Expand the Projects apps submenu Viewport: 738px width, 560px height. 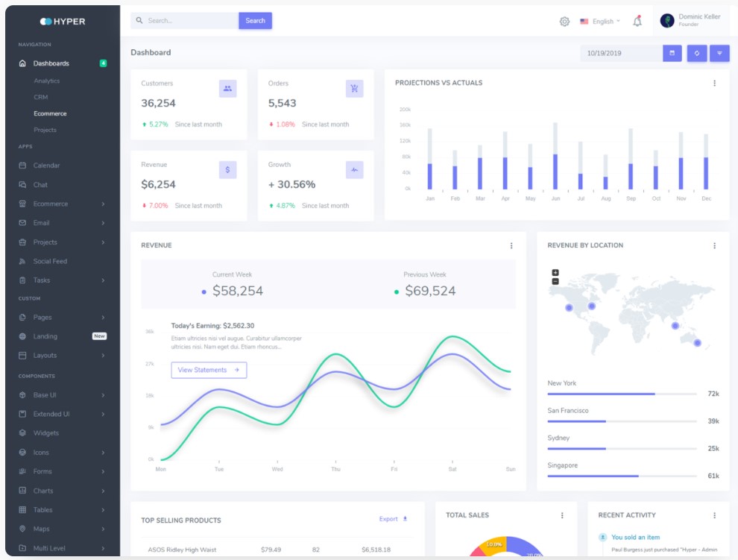103,242
